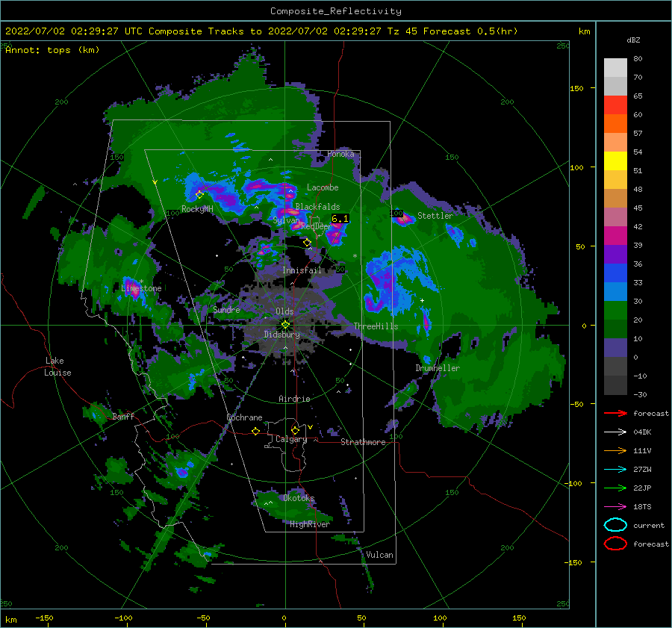Image resolution: width=672 pixels, height=628 pixels.
Task: Click the Lake Louise label
Action: [57, 367]
